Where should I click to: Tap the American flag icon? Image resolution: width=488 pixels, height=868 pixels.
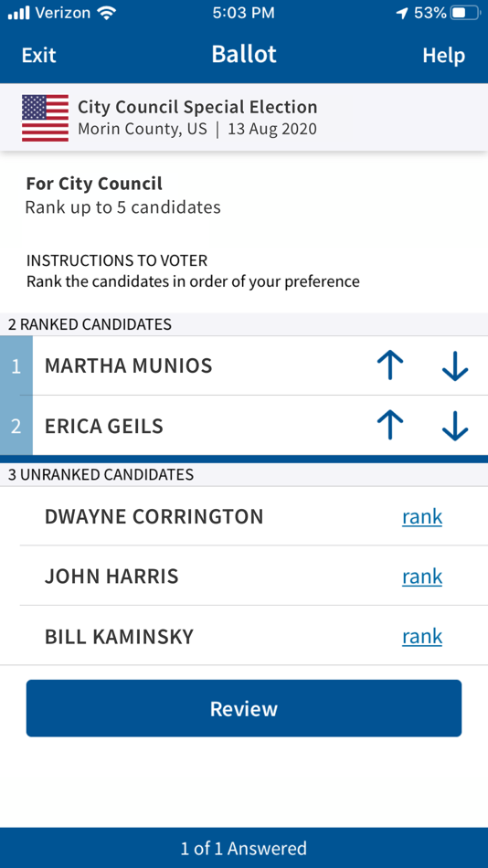[46, 118]
